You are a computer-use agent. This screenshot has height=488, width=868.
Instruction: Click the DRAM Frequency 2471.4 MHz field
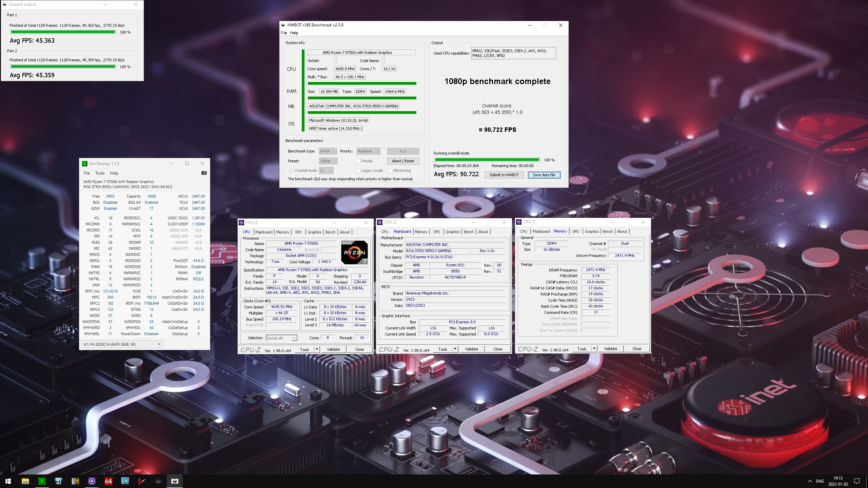[595, 270]
